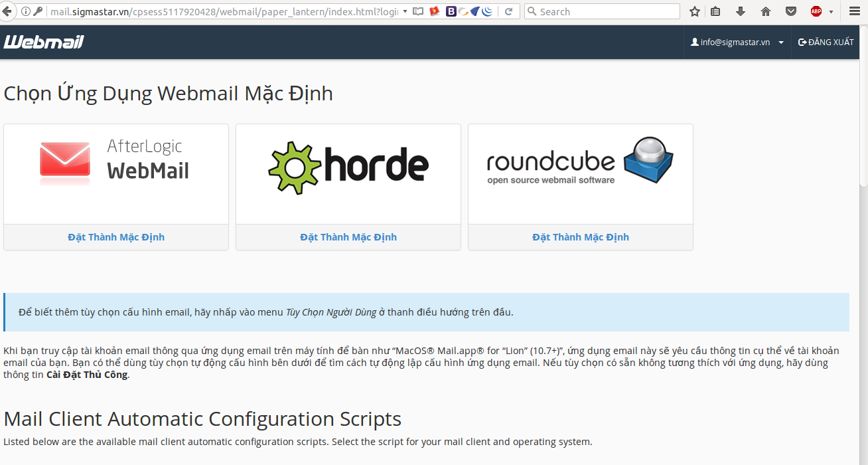Open the URL history dropdown arrow
Screen dimensions: 868x465
(405, 11)
